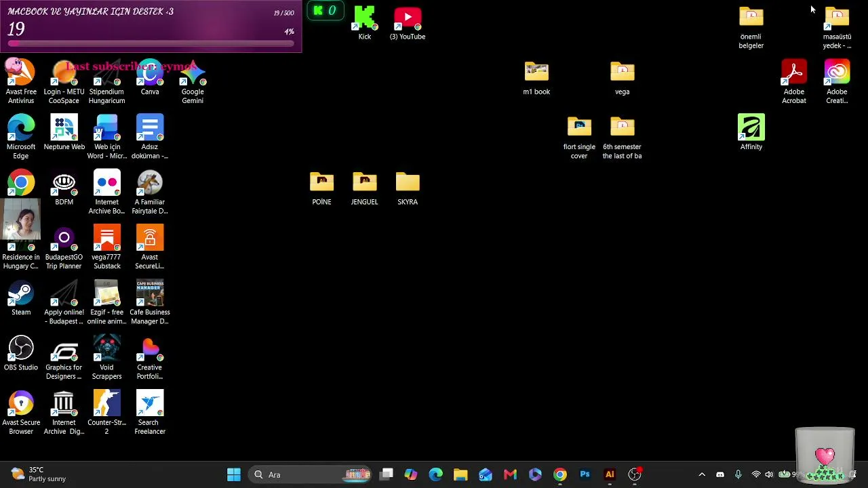868x488 pixels.
Task: Launch Avast SecureLine from the desktop
Action: pyautogui.click(x=150, y=247)
